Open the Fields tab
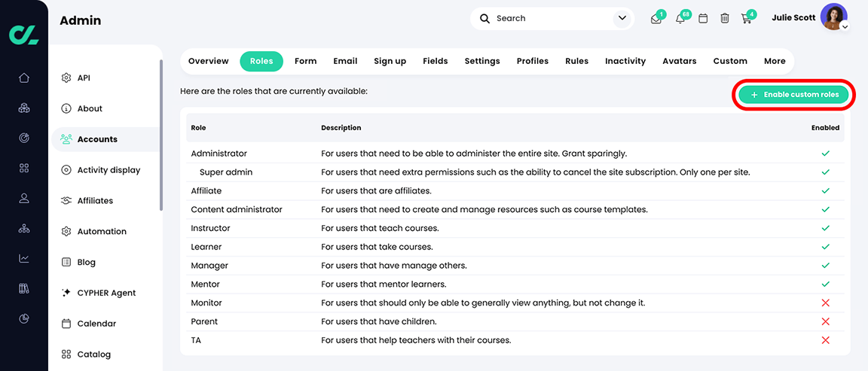Image resolution: width=868 pixels, height=371 pixels. pos(435,61)
